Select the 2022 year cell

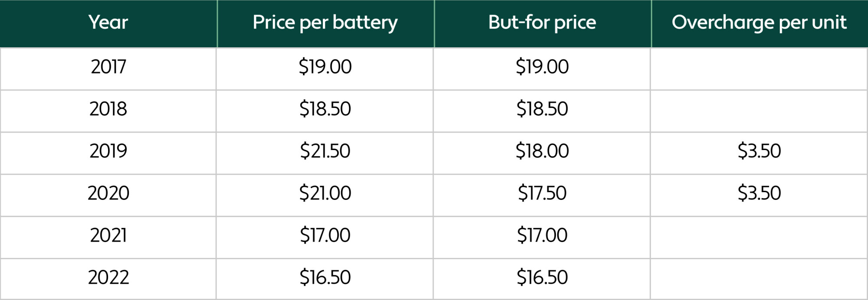point(108,277)
